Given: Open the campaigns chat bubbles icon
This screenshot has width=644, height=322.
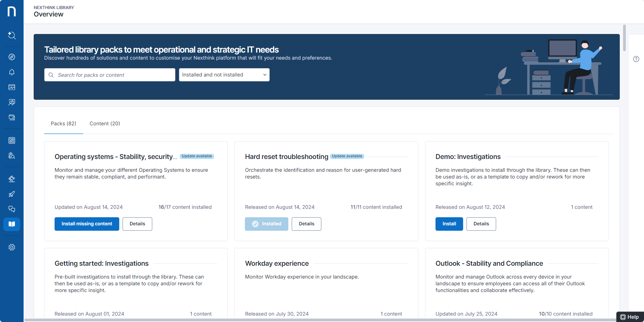Looking at the screenshot, I should [x=12, y=209].
